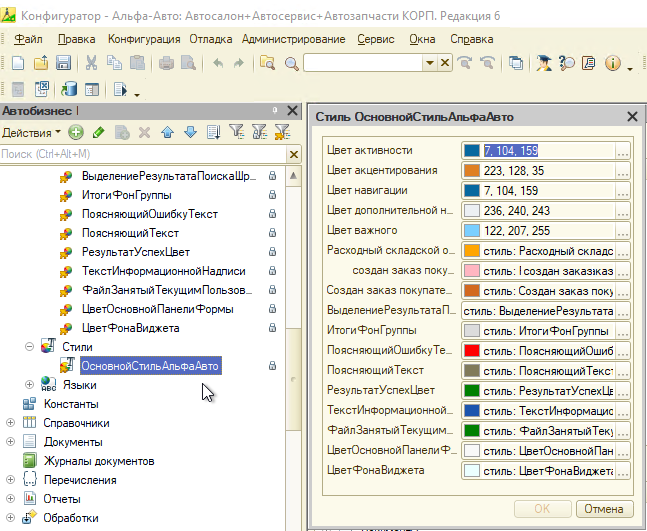Collapse the Стили tree node

tap(29, 347)
